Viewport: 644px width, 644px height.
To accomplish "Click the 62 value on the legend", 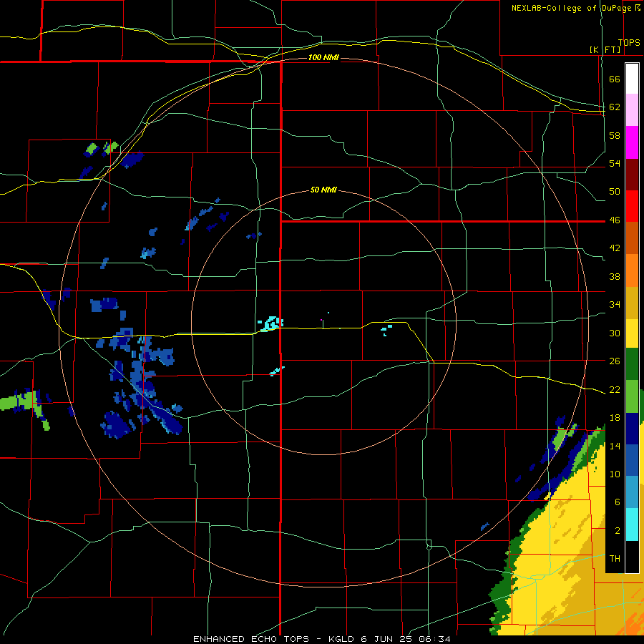I will click(615, 107).
